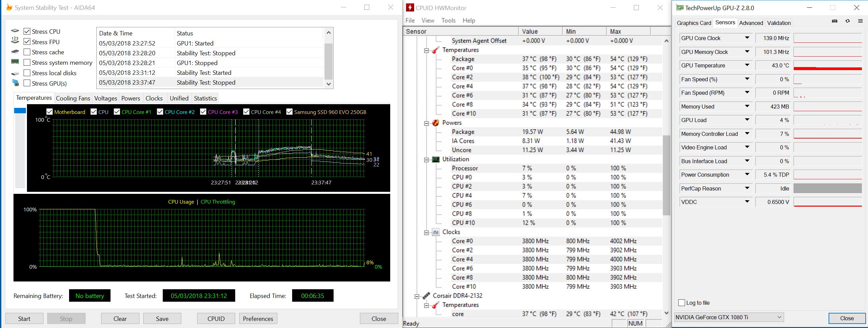
Task: Click thermometer icon under Corsair DDR4-2132
Action: [x=435, y=305]
